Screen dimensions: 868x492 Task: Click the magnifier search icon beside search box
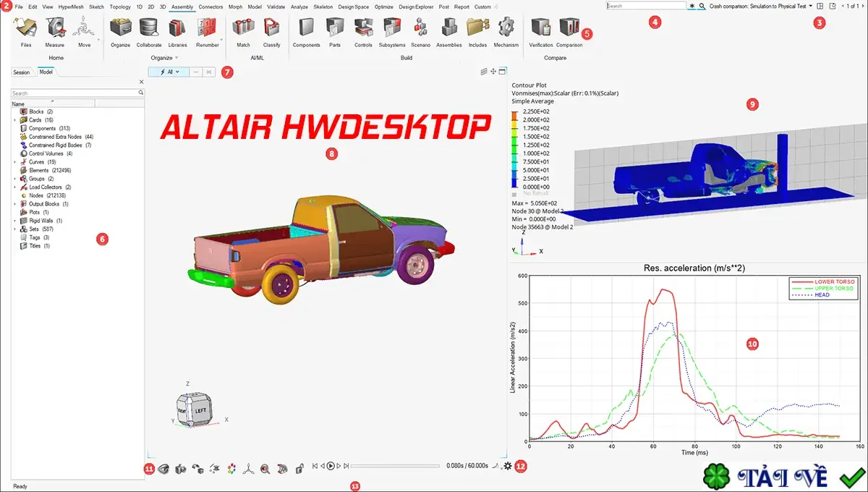click(702, 6)
